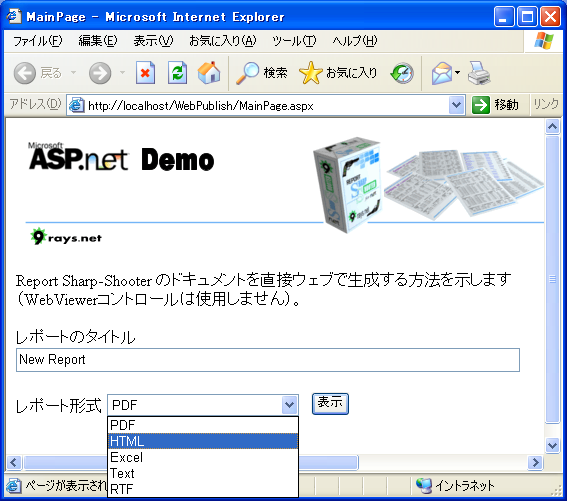Click the レポート形式 label
This screenshot has height=501, width=567.
[x=58, y=405]
